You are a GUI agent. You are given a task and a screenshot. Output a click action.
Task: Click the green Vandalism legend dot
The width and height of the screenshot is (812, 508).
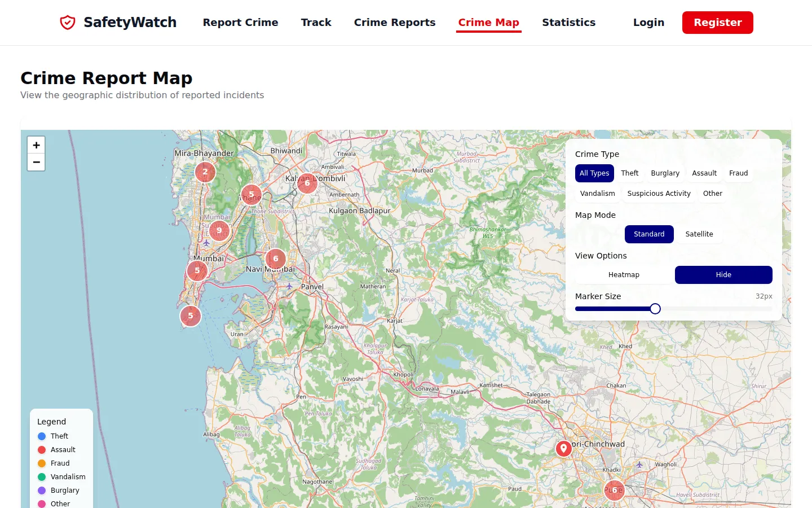42,477
